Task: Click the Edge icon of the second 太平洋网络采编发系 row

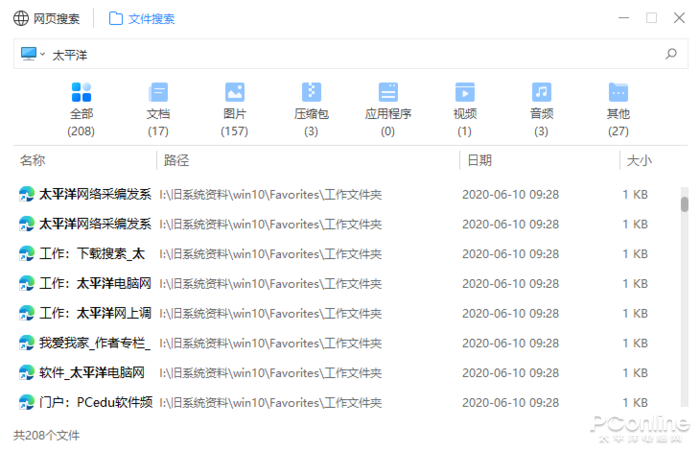Action: tap(26, 224)
